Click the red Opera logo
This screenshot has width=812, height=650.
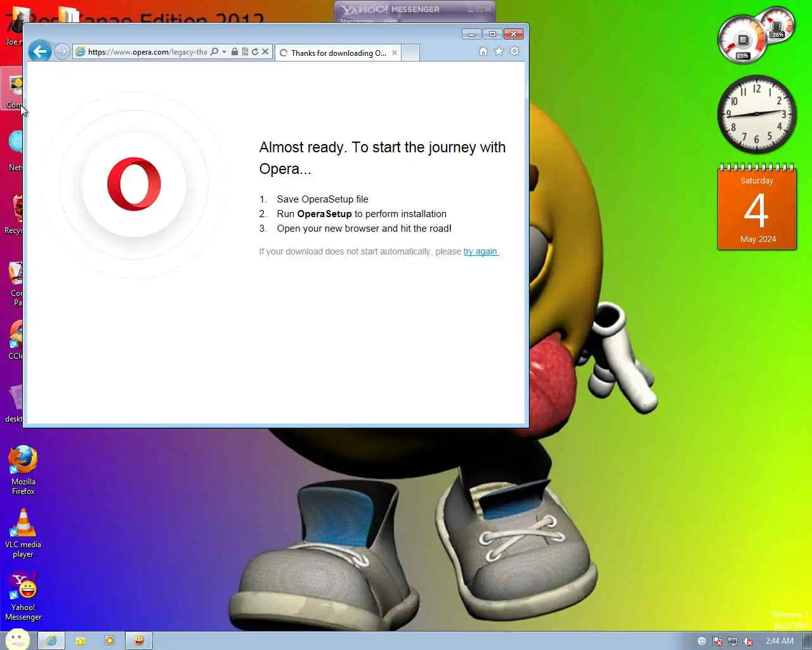click(134, 184)
